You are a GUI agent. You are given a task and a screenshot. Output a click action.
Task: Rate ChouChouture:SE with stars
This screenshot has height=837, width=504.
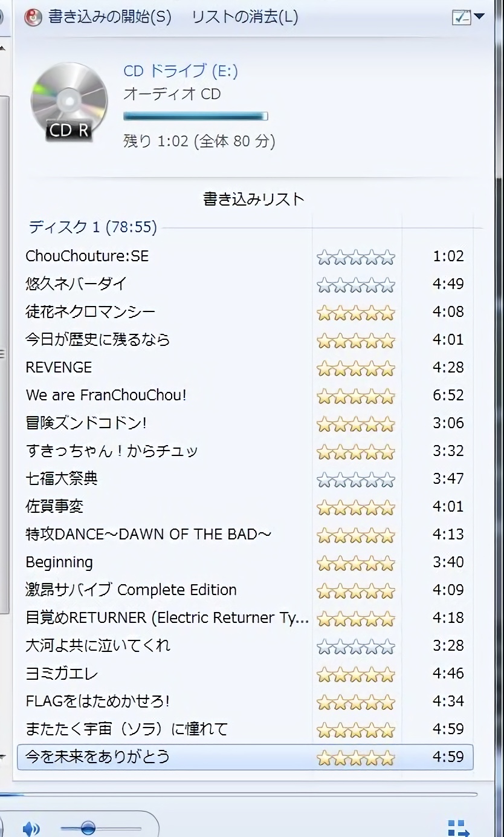[x=356, y=258]
